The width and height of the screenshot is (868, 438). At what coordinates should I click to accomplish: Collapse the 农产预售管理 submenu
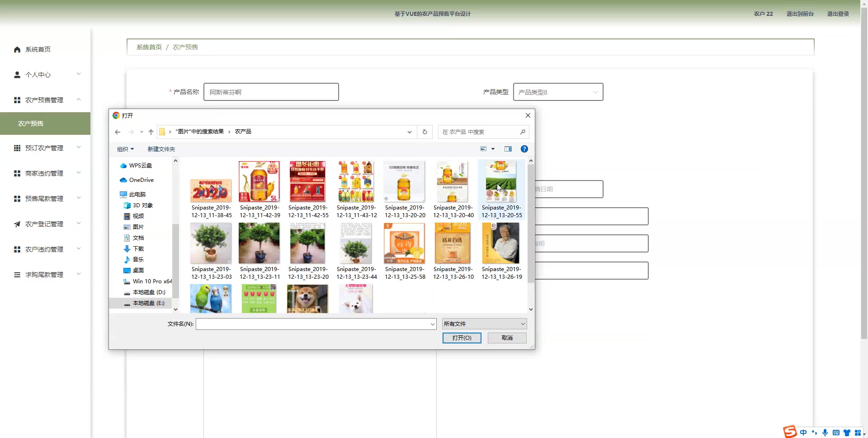pos(79,100)
